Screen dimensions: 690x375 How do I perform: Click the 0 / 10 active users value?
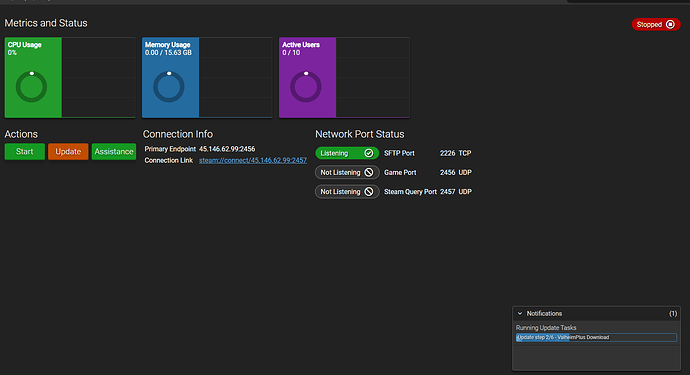coord(291,52)
